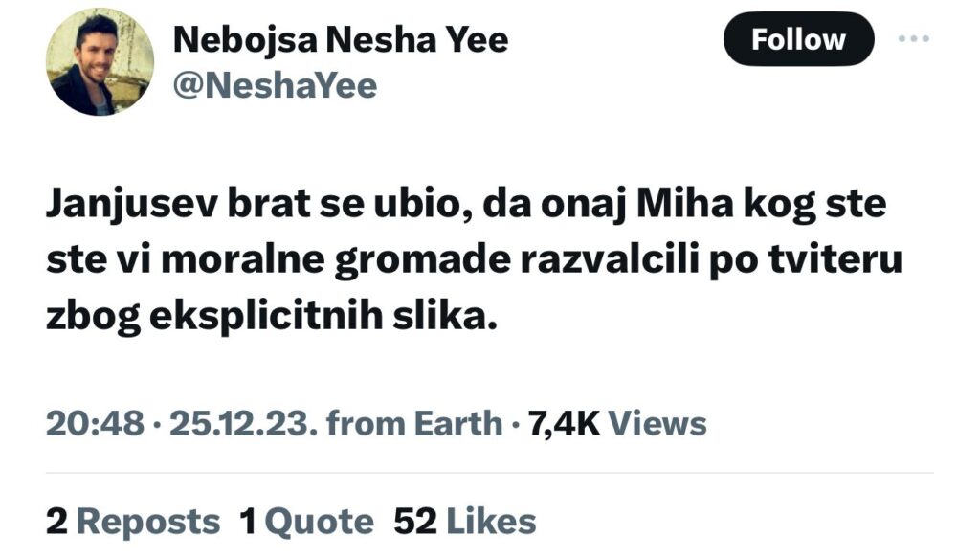Open the @NeshaYee handle link
The image size is (980, 558).
(x=275, y=86)
